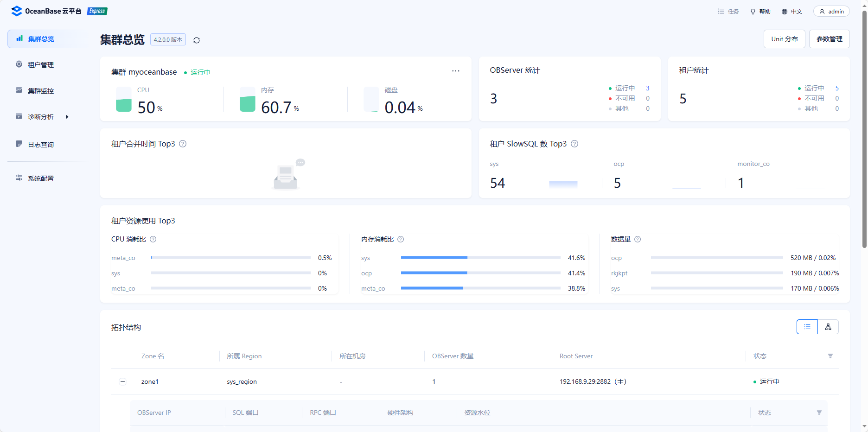
Task: Open 参数管理 button
Action: coord(830,39)
